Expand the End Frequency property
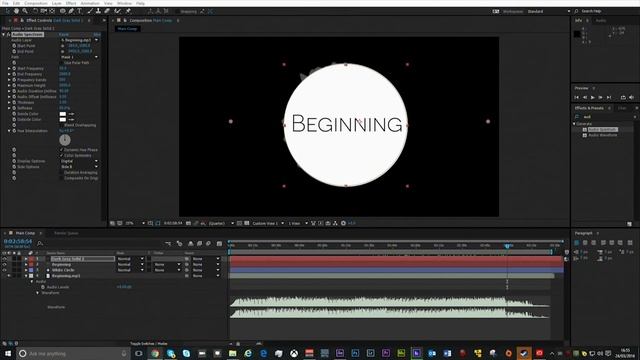The height and width of the screenshot is (360, 640). point(9,74)
